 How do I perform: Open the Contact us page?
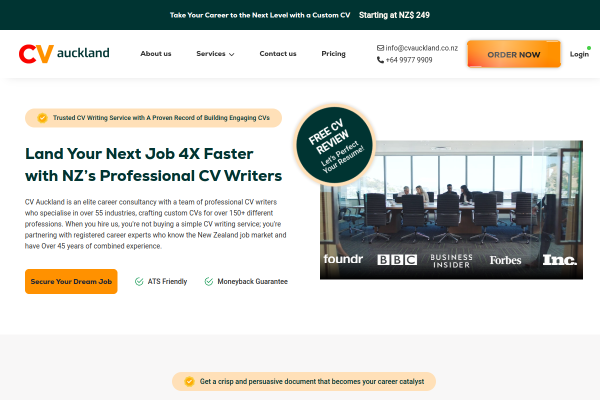(278, 54)
